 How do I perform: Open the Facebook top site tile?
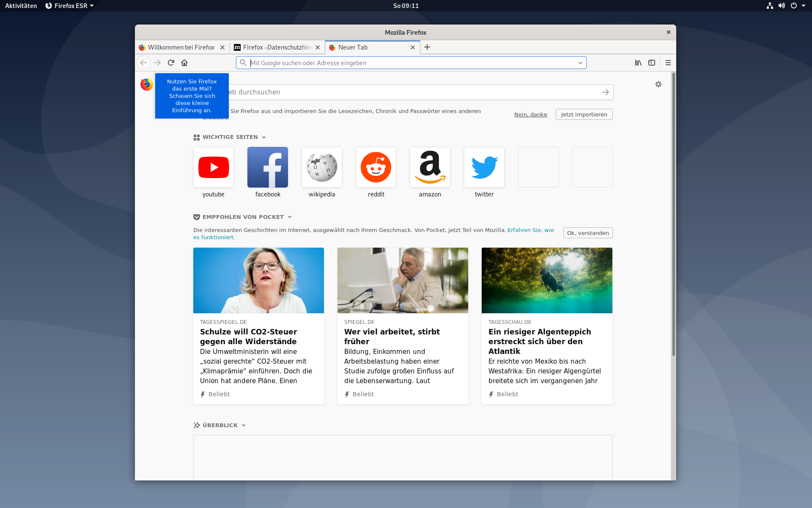tap(268, 167)
